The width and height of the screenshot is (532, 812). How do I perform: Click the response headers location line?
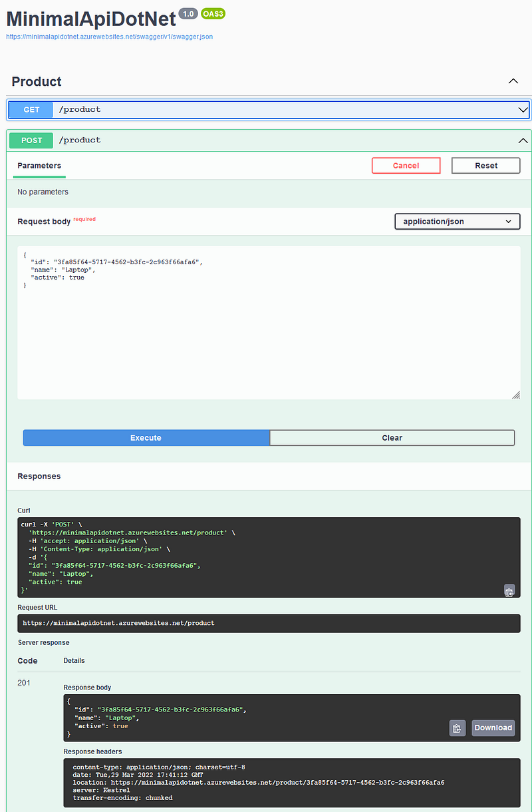[x=258, y=783]
